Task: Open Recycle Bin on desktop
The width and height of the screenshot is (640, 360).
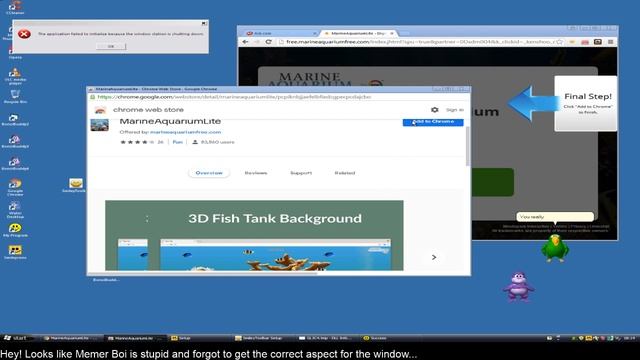Action: (15, 97)
